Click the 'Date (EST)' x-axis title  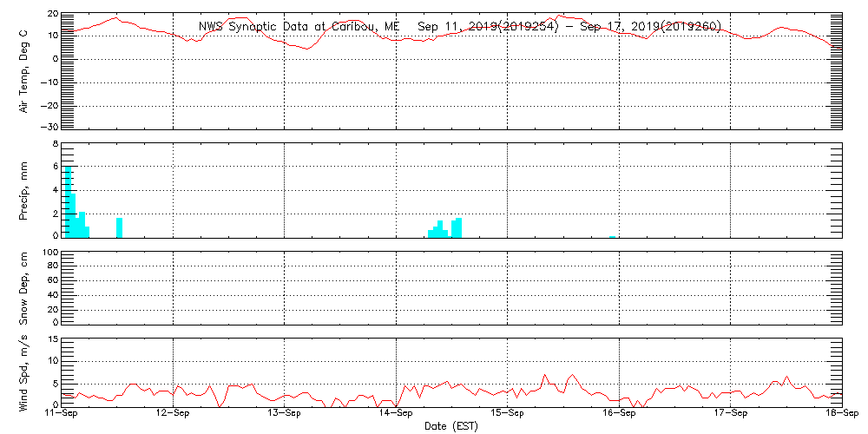click(x=450, y=426)
